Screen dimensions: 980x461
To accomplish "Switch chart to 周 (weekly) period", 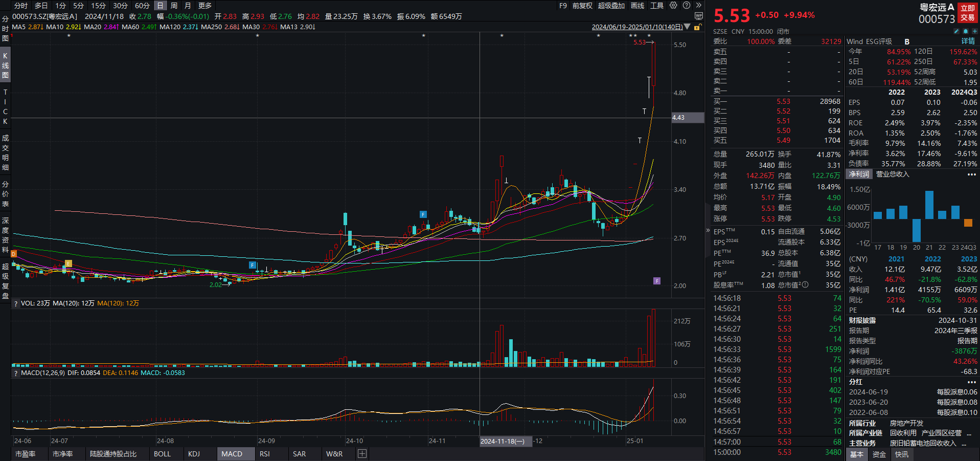I will pyautogui.click(x=174, y=6).
